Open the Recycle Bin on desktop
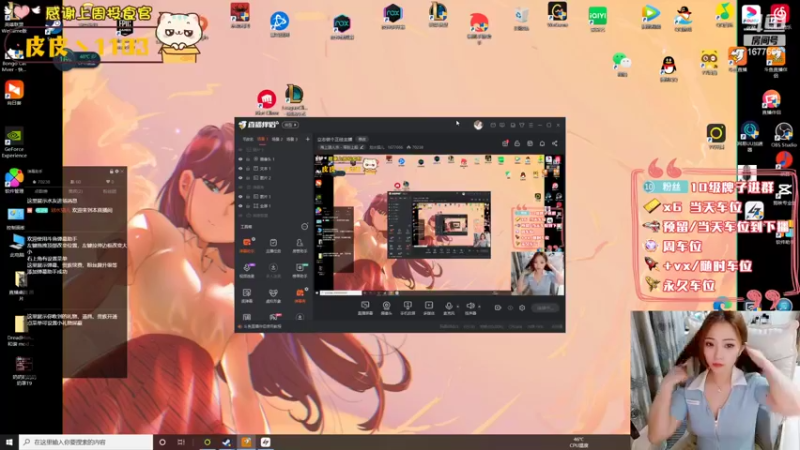 click(x=521, y=19)
